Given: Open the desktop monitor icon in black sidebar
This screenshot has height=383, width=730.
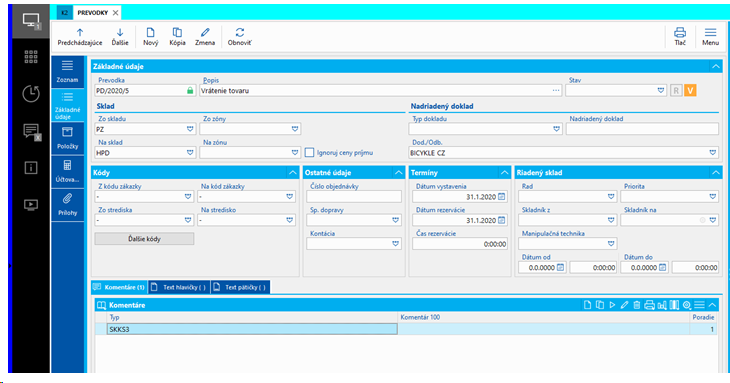Looking at the screenshot, I should [x=31, y=21].
